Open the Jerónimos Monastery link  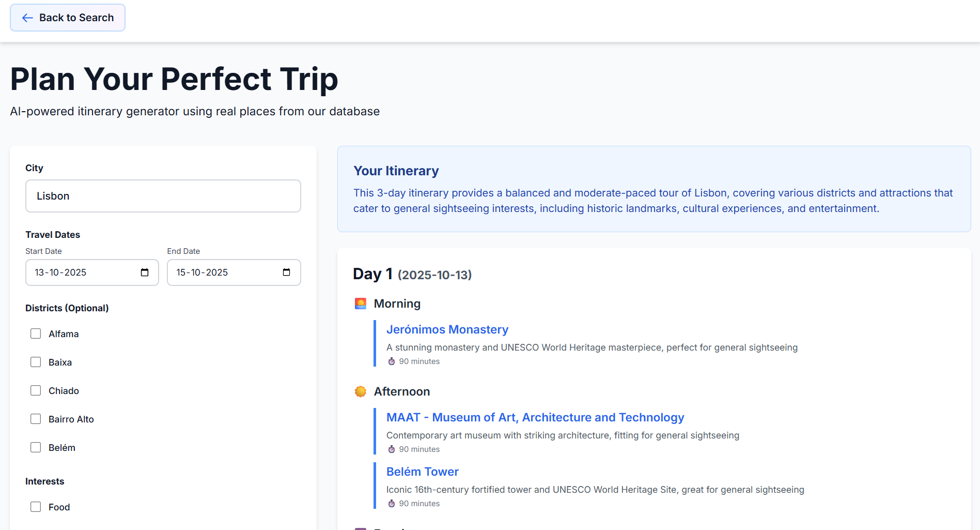[447, 330]
